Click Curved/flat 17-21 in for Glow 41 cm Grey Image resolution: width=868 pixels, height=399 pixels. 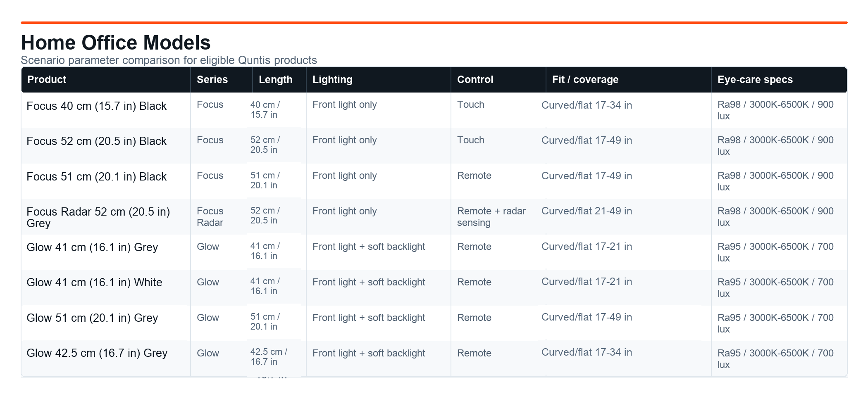(587, 247)
